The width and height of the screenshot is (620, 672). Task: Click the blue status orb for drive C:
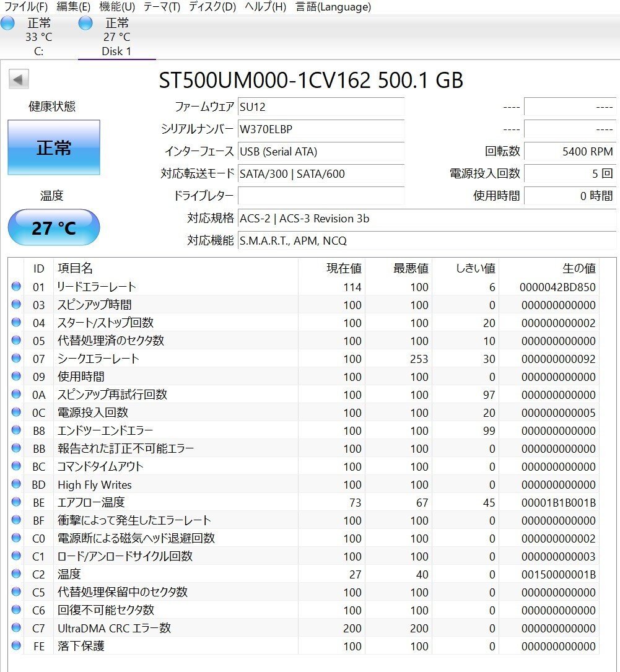[x=7, y=23]
